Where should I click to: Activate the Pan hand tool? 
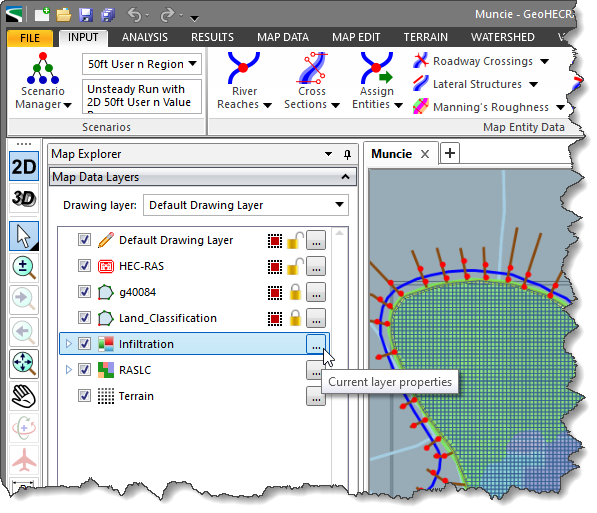point(24,396)
